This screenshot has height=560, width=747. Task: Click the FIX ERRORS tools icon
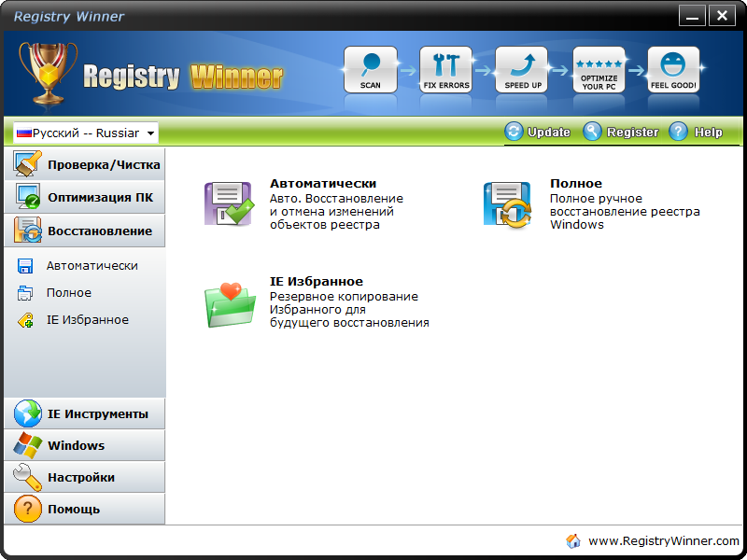(446, 69)
